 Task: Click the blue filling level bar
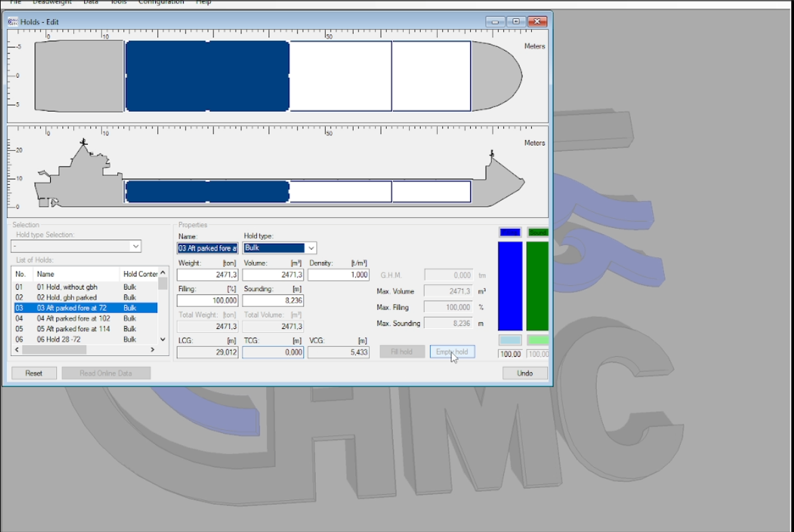point(510,286)
